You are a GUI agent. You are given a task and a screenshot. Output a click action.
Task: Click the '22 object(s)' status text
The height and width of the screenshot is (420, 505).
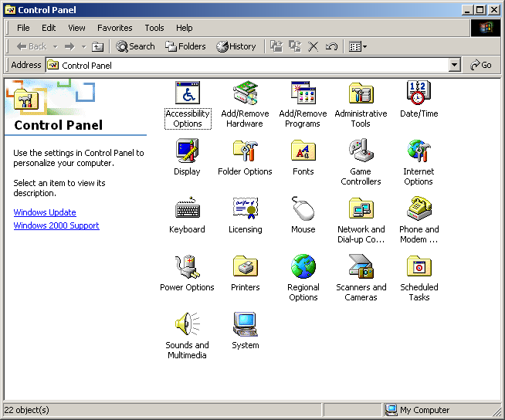tap(27, 410)
